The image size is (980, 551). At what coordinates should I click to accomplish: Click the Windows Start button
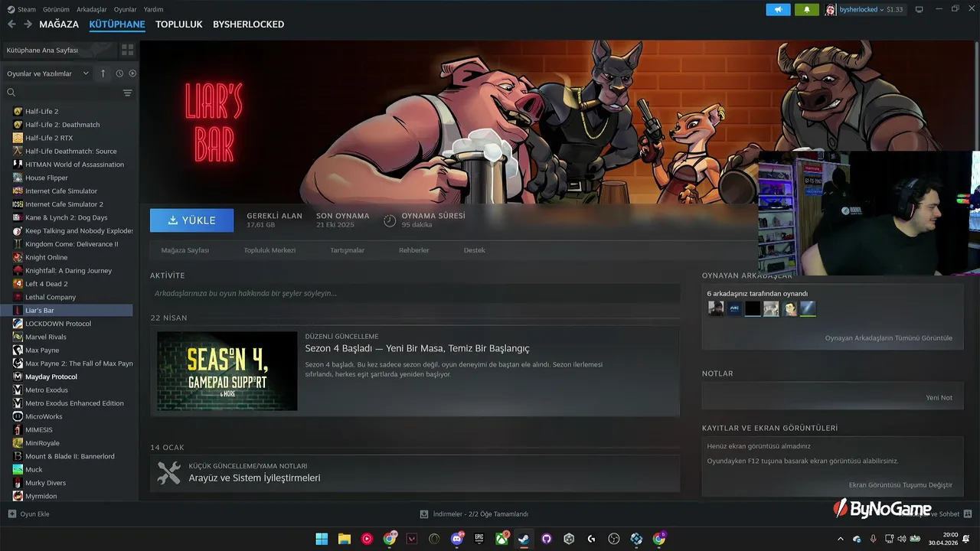coord(322,539)
